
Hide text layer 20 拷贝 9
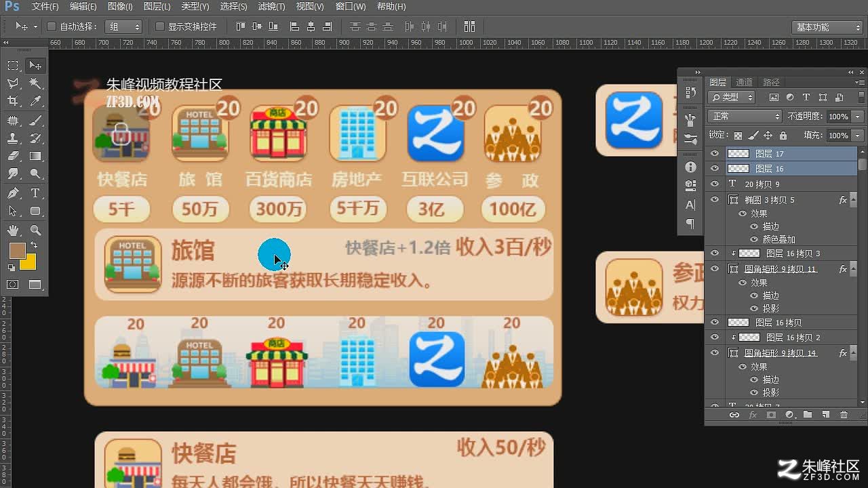(714, 184)
